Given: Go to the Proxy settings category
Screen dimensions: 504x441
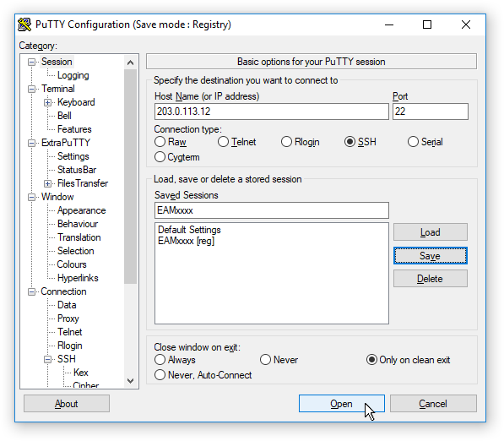Looking at the screenshot, I should 68,318.
